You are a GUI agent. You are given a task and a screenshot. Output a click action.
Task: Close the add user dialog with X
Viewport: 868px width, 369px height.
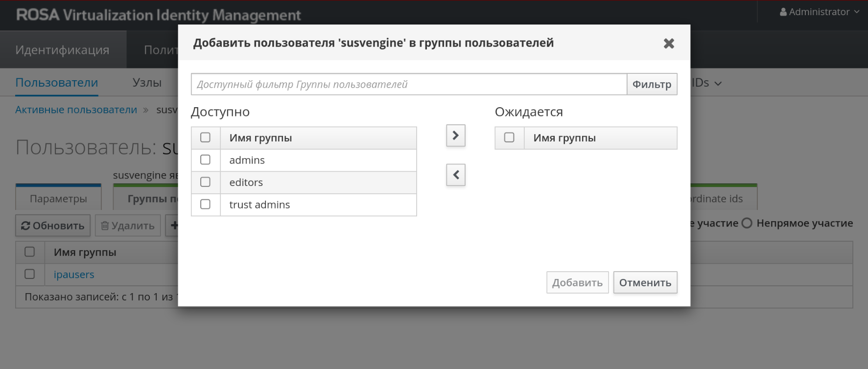click(x=669, y=44)
